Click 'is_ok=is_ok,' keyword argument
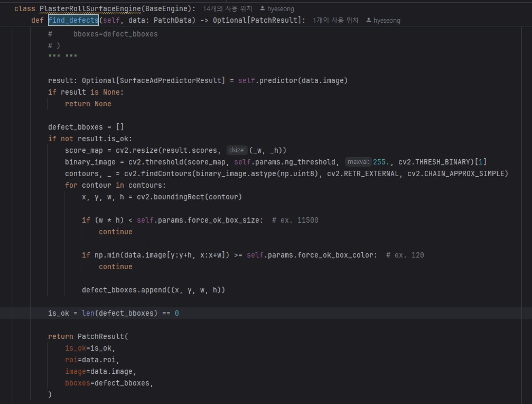Image resolution: width=532 pixels, height=404 pixels. 90,348
